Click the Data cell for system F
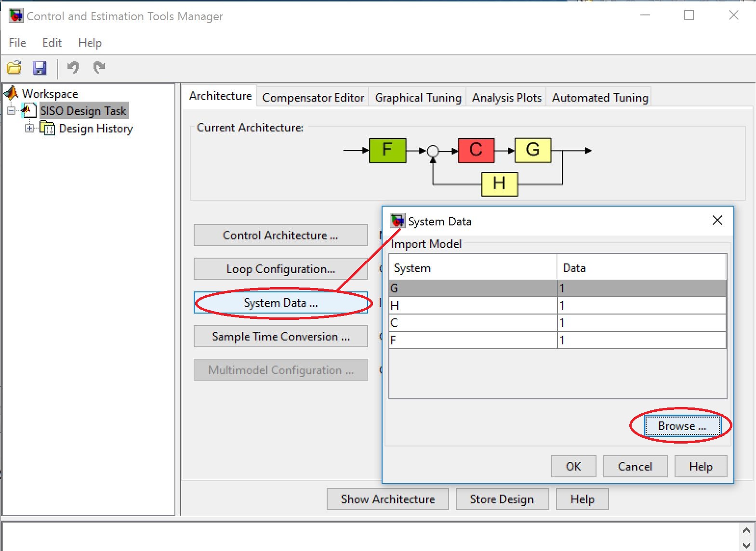The width and height of the screenshot is (756, 551). (642, 340)
